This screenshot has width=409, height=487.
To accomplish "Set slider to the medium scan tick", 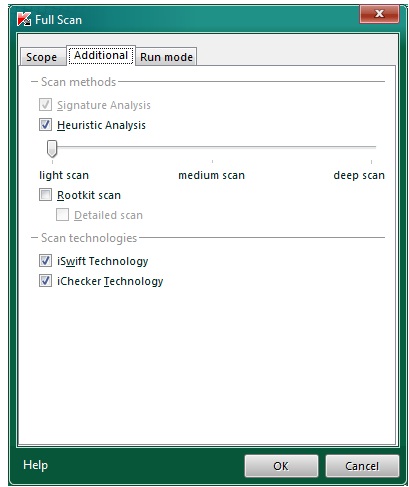I will [212, 147].
